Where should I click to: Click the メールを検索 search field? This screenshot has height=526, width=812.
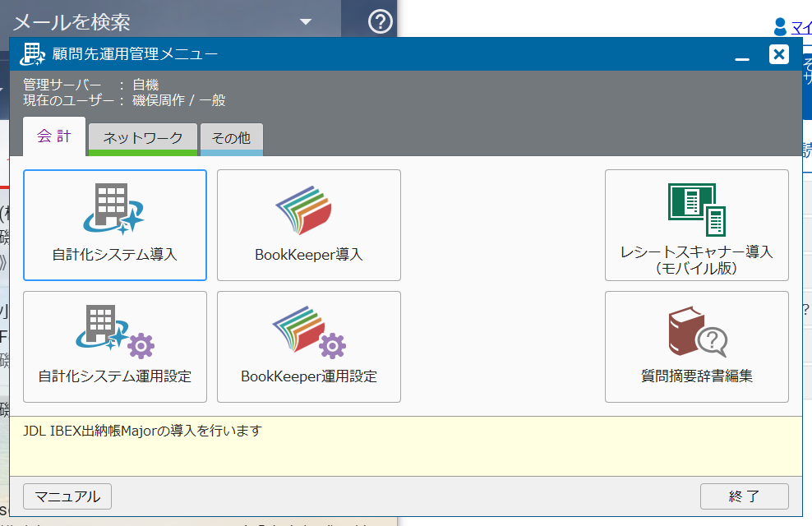click(x=148, y=21)
